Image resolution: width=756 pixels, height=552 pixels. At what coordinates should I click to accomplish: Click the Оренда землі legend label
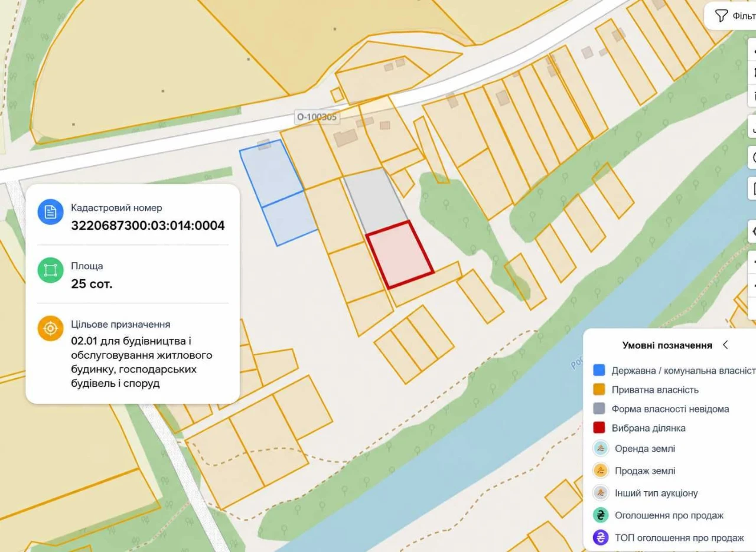tap(645, 449)
